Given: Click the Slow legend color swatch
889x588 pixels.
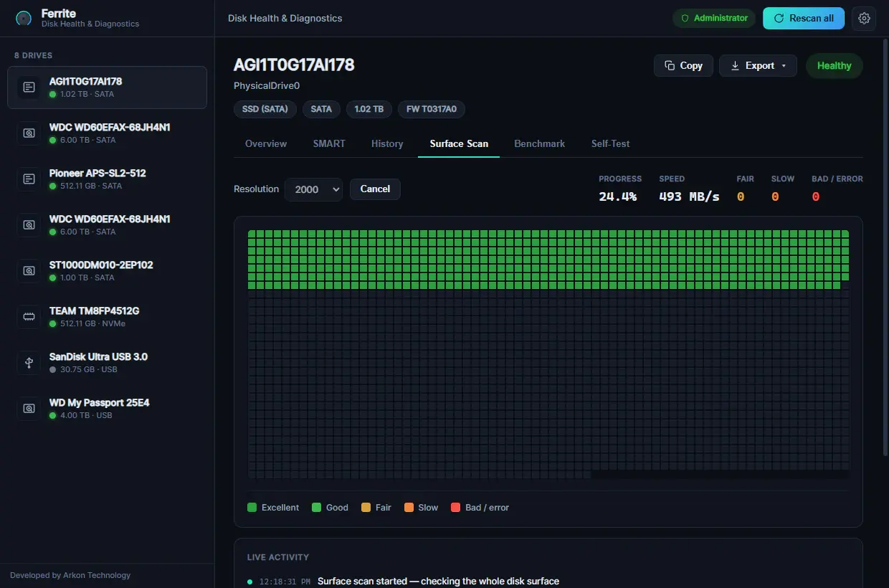Looking at the screenshot, I should point(409,508).
